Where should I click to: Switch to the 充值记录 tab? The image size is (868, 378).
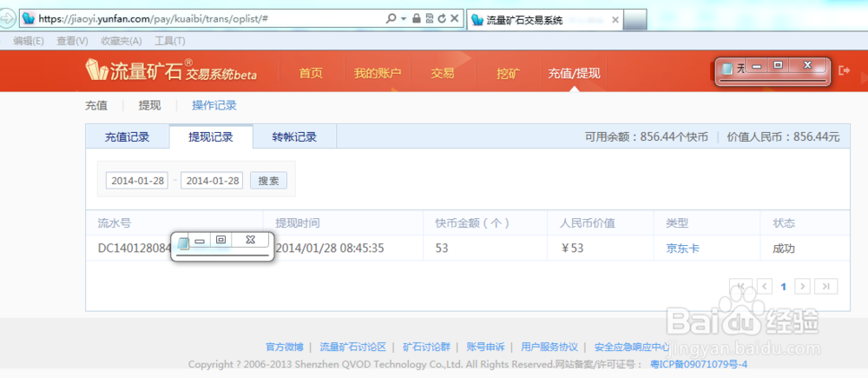pos(128,137)
